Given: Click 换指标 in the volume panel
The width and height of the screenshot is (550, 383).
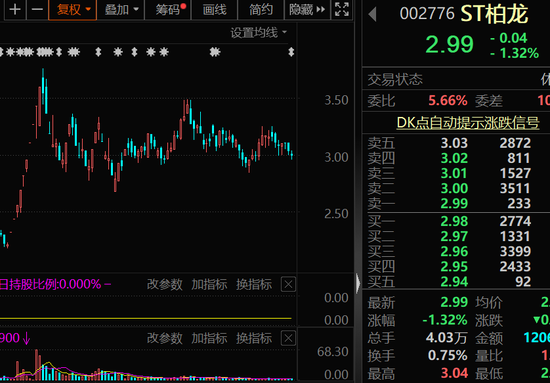Looking at the screenshot, I should tap(254, 338).
